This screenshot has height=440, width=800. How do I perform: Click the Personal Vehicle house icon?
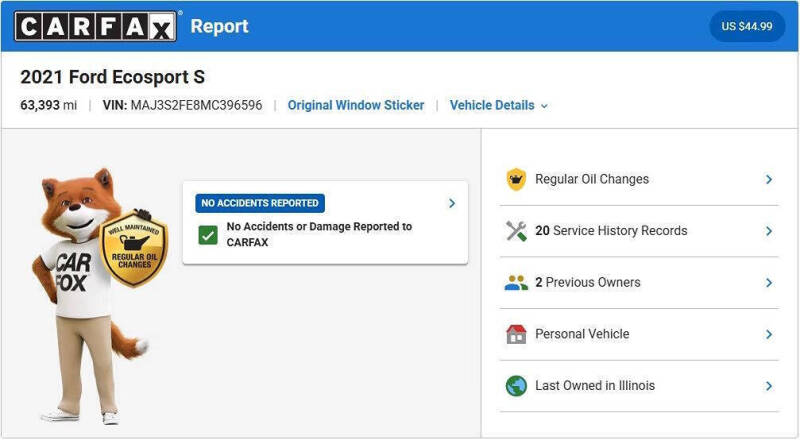click(516, 334)
